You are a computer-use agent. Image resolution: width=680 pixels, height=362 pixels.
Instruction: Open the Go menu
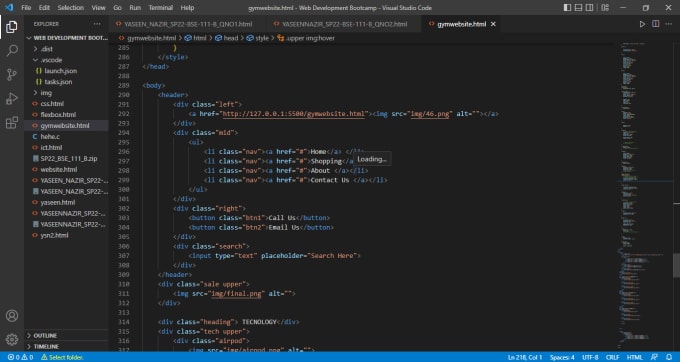[118, 8]
